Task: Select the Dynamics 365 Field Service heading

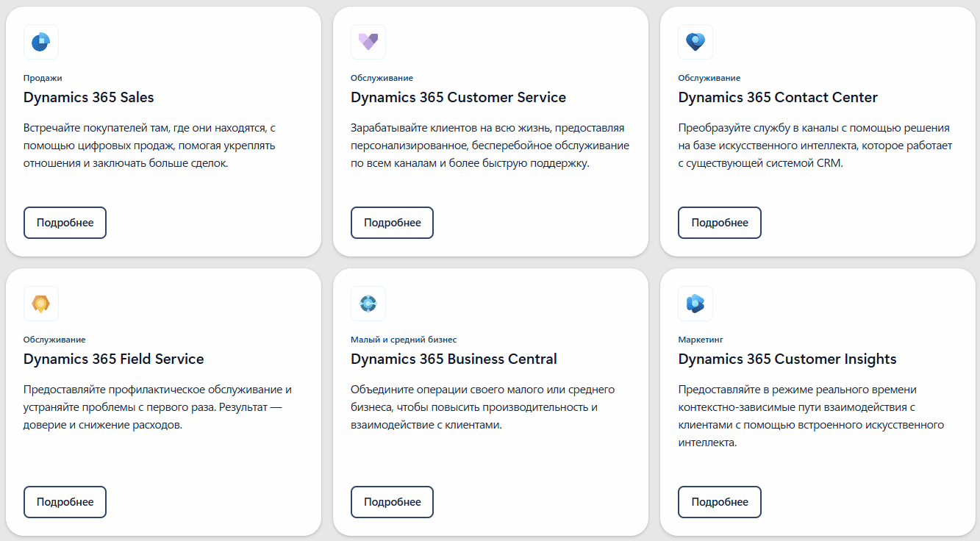Action: pyautogui.click(x=114, y=359)
